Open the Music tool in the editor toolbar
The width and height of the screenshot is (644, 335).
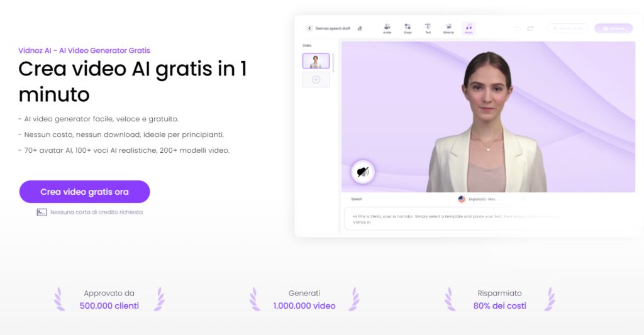(469, 28)
